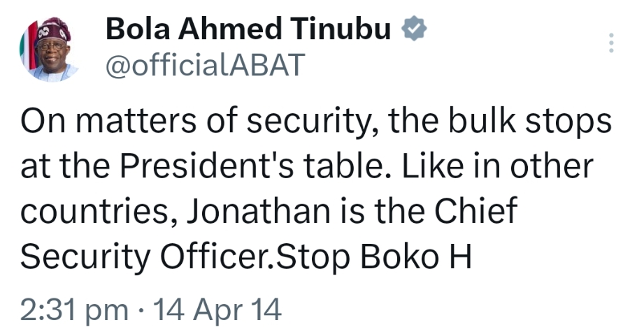Open Bola Ahmed Tinubu's profile picture
This screenshot has width=644, height=327.
49,49
